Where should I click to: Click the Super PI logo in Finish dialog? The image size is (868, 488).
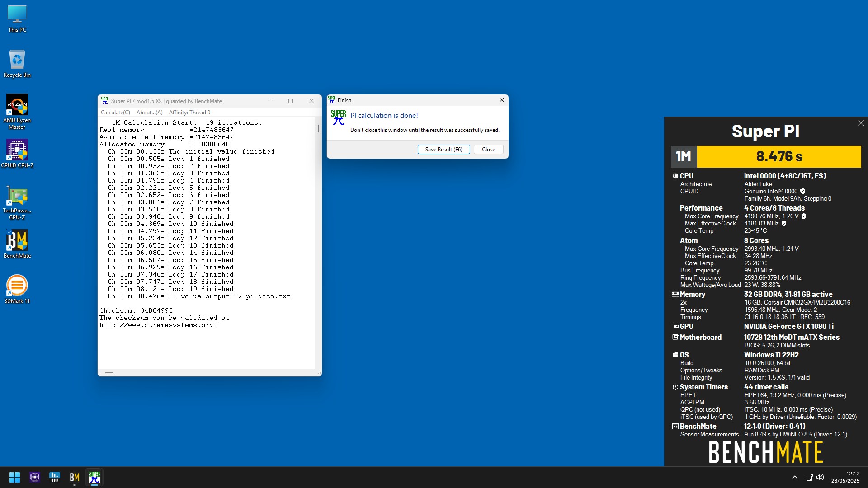pos(339,117)
